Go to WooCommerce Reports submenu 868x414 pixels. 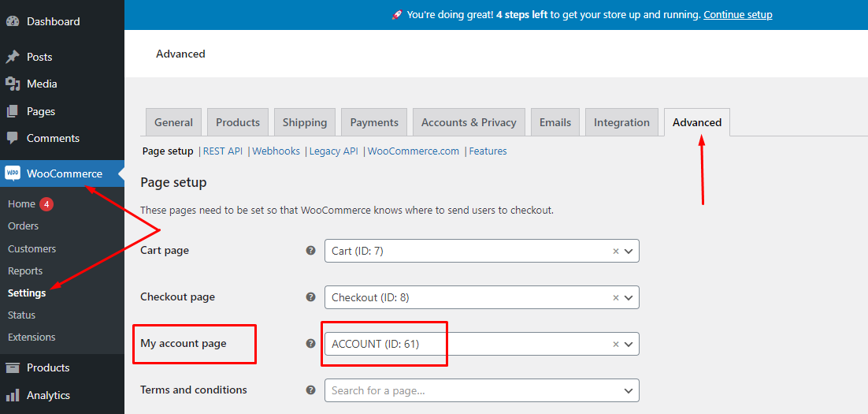tap(25, 271)
